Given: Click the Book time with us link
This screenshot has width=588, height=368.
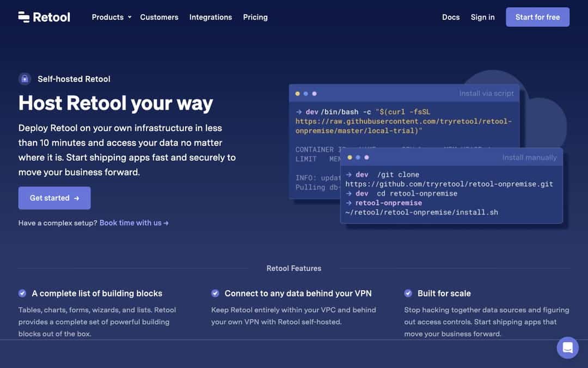Looking at the screenshot, I should [x=134, y=222].
